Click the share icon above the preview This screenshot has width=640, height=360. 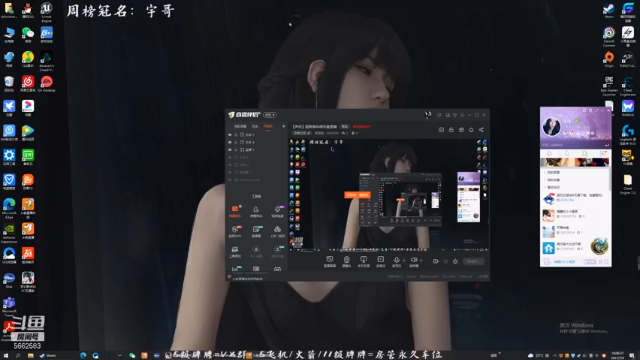(x=481, y=130)
